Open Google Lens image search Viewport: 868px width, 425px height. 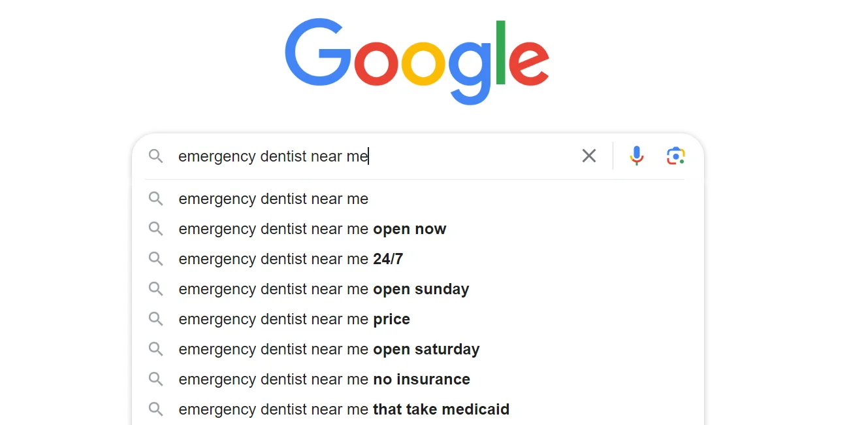[x=675, y=156]
